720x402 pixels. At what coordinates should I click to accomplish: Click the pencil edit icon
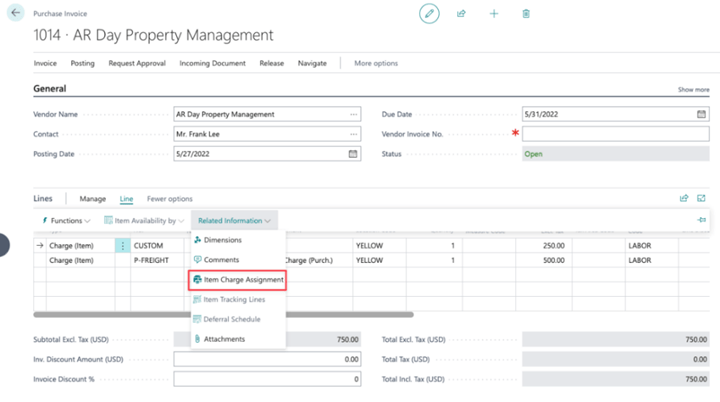point(429,13)
